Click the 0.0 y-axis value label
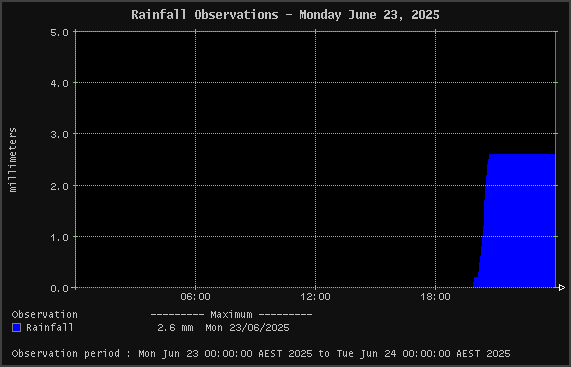 [59, 288]
